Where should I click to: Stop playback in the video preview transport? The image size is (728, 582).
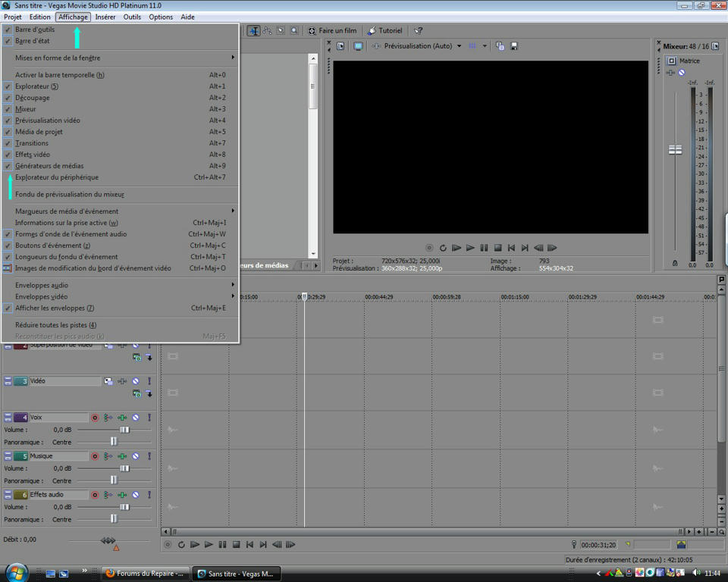tap(497, 248)
